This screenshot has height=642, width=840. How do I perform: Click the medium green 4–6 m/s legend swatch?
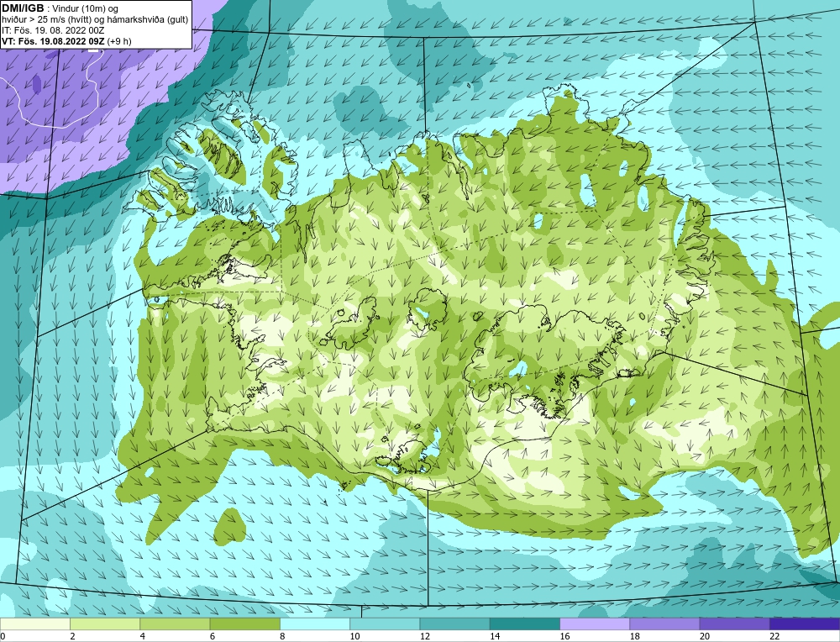tap(176, 624)
